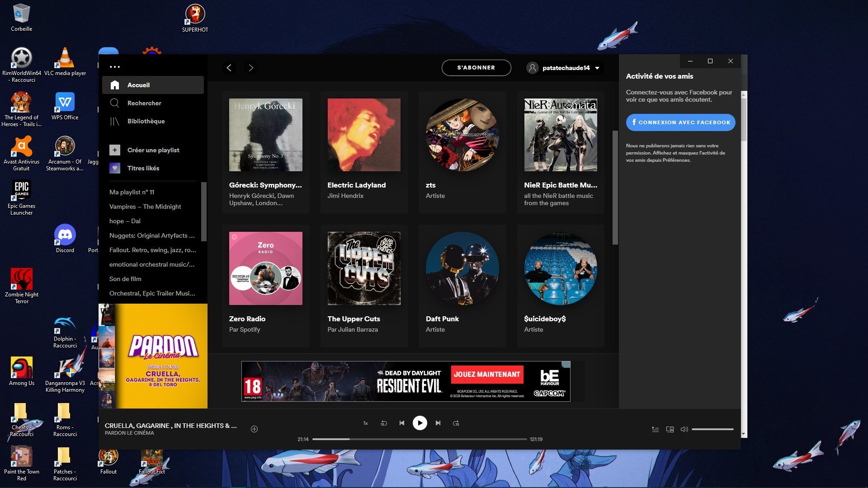Click the Pardon le Cinéma cover art
This screenshot has height=488, width=868.
click(153, 356)
